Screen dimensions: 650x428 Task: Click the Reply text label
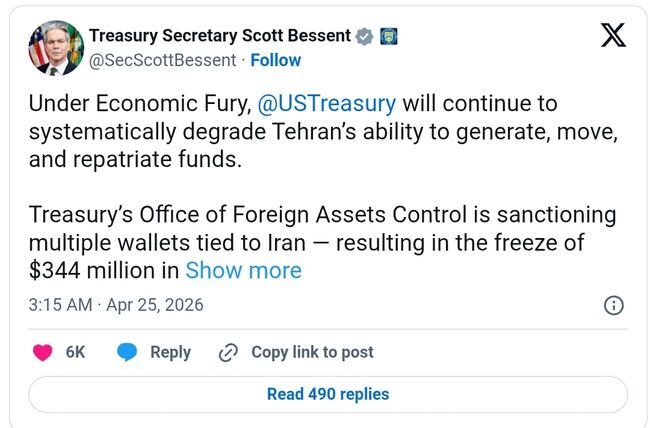[170, 352]
